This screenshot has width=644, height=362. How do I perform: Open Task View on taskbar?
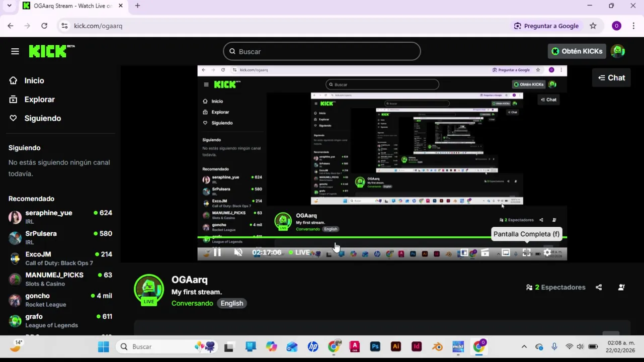click(229, 346)
